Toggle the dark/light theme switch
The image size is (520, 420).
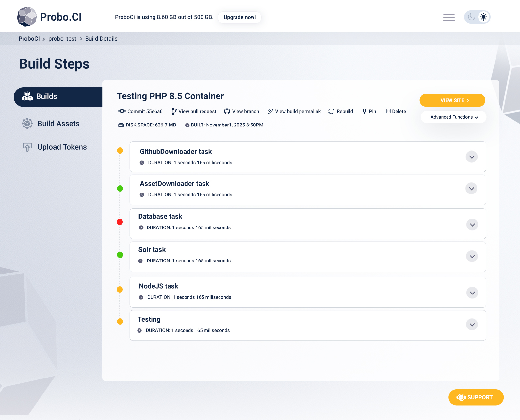point(477,17)
